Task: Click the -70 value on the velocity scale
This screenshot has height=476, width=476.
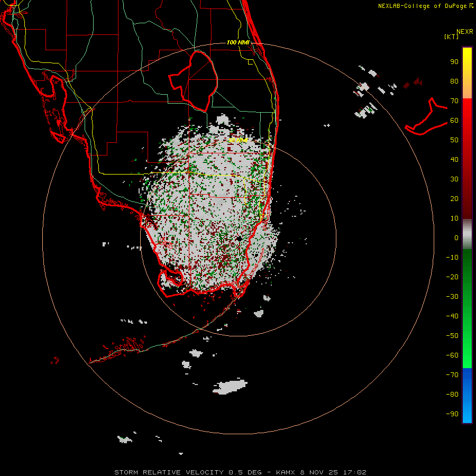Action: pos(452,375)
